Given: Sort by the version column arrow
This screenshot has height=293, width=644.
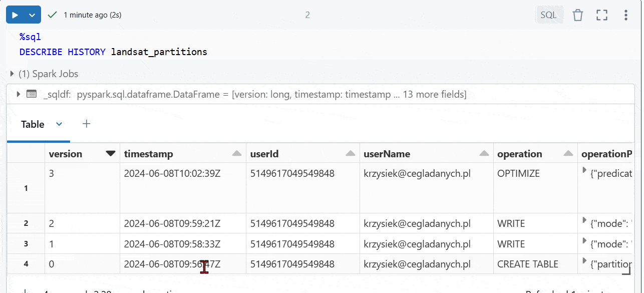Looking at the screenshot, I should 111,154.
